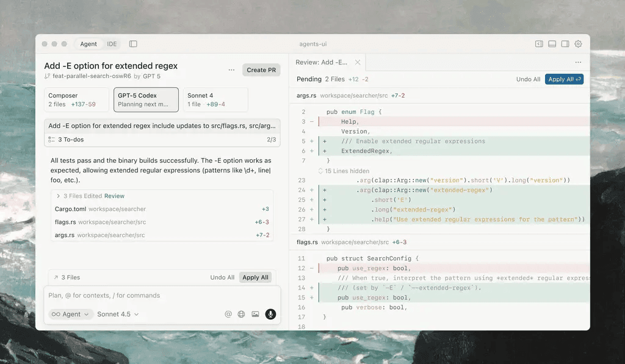The height and width of the screenshot is (364, 625).
Task: Click the panel layout icon beside IDE
Action: 132,43
